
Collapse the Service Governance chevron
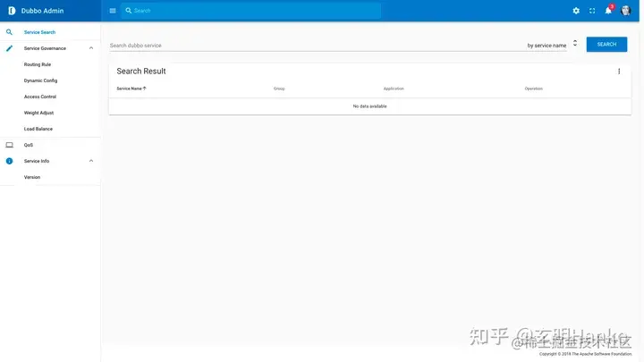pyautogui.click(x=90, y=48)
